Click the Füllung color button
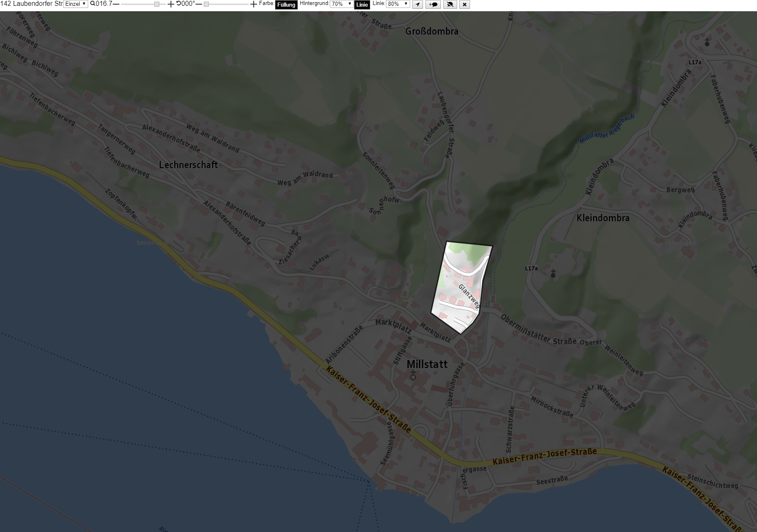 (x=286, y=5)
